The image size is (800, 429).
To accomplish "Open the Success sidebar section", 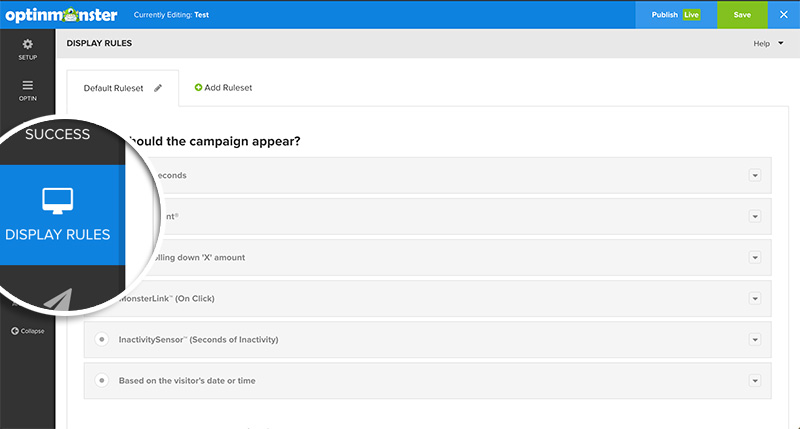I will click(58, 134).
